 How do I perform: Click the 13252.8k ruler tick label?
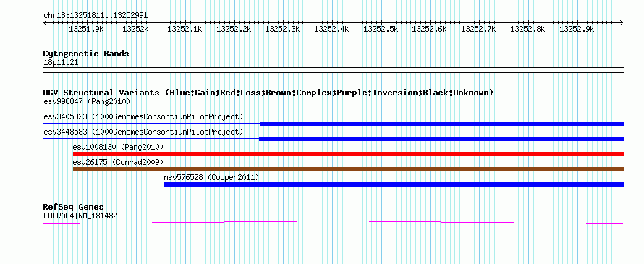click(x=528, y=29)
